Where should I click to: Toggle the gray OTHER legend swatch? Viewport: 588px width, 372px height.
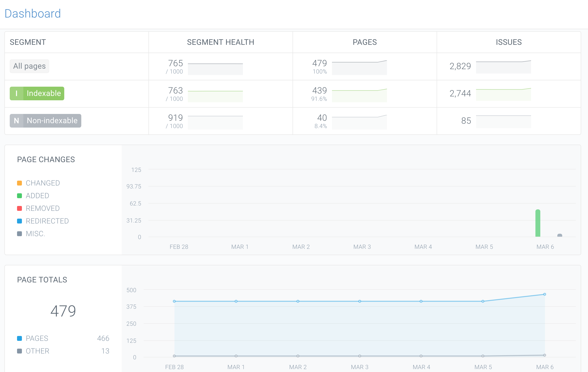19,351
